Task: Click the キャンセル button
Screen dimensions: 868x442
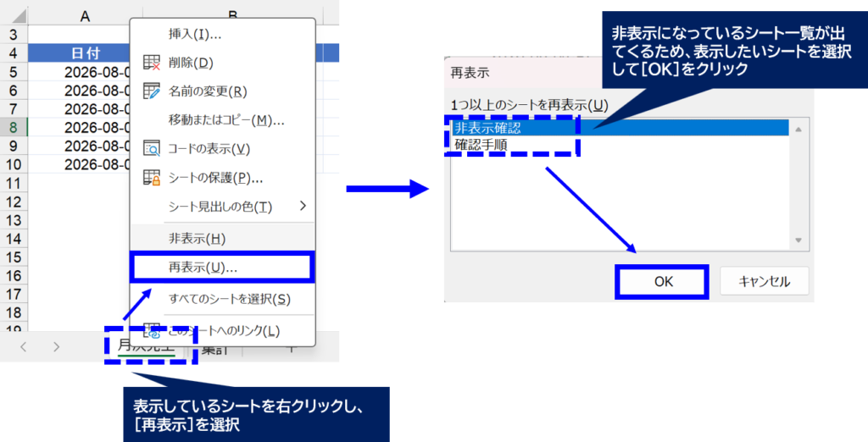Action: point(765,282)
